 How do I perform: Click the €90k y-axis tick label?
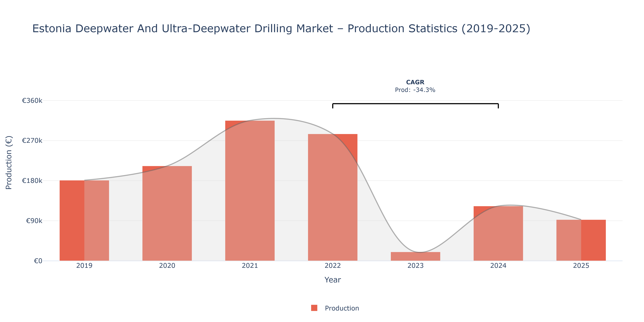pyautogui.click(x=34, y=221)
